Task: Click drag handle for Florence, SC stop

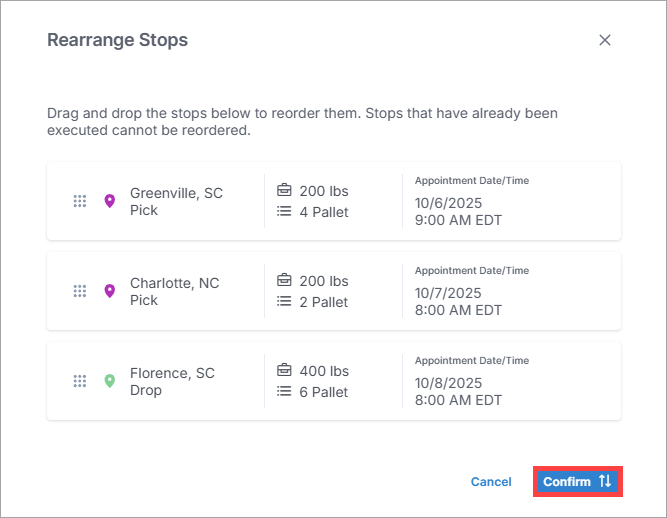Action: pos(80,381)
